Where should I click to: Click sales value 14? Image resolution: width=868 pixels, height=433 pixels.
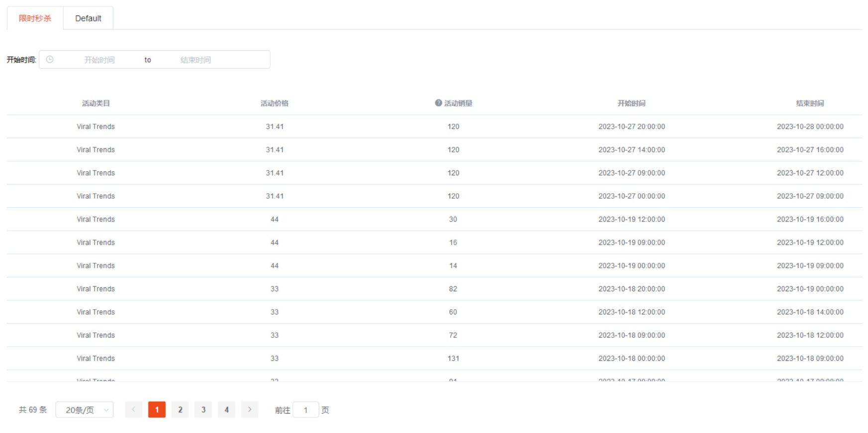[453, 266]
